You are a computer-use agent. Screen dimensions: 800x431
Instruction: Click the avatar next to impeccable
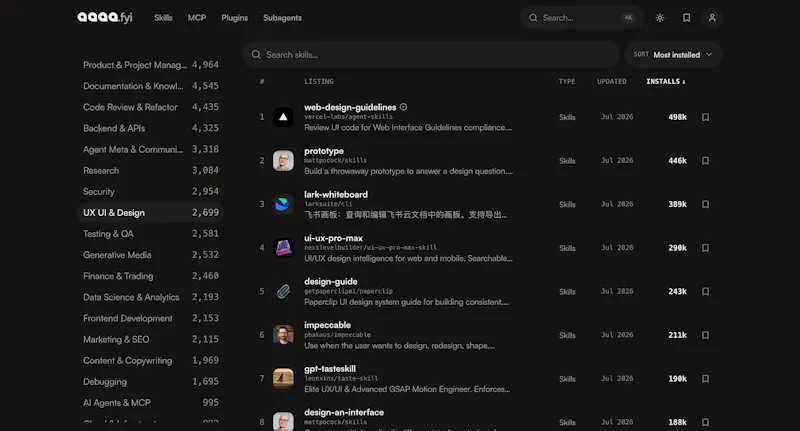point(283,335)
